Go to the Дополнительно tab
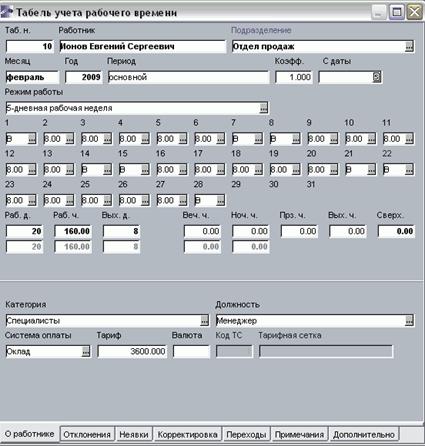 coord(364,435)
